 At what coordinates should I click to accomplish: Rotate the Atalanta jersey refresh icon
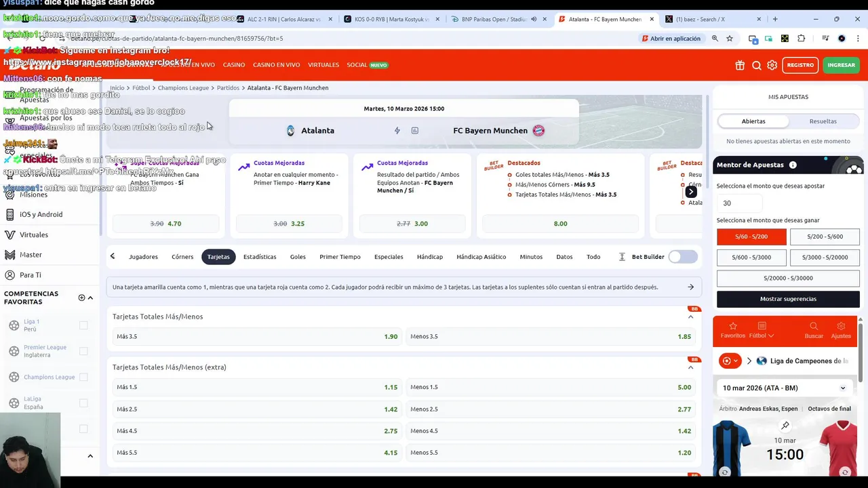tap(725, 472)
